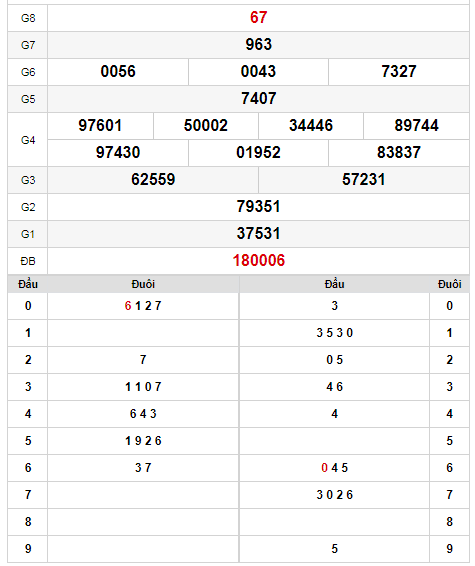This screenshot has width=475, height=566.
Task: Click the G5 prize number 7407
Action: coord(258,99)
